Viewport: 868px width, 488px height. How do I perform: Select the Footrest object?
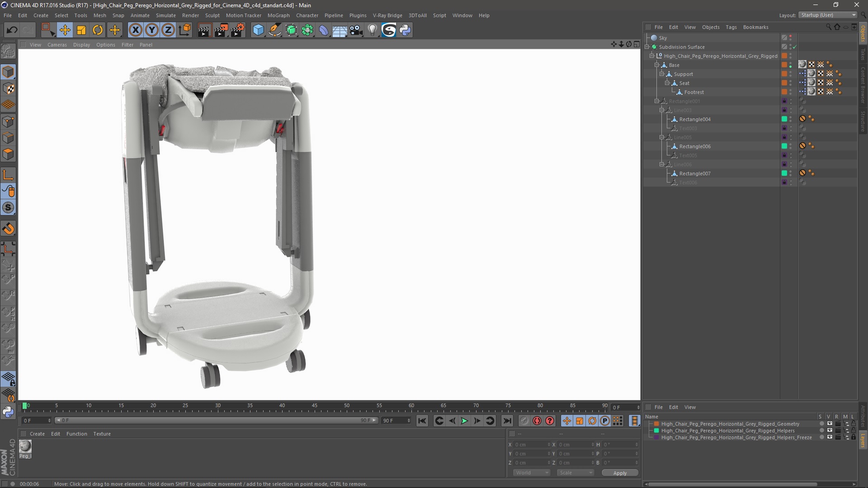pyautogui.click(x=693, y=92)
